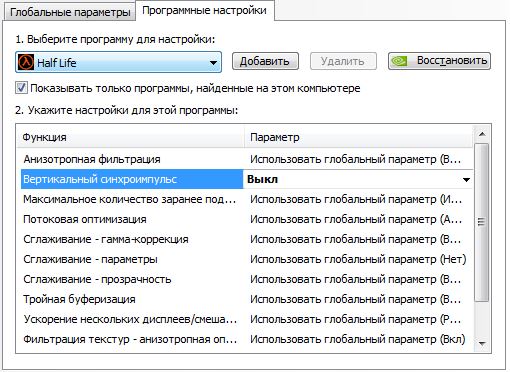
Task: Select the Максимальное количество заранее под... row
Action: pyautogui.click(x=247, y=199)
